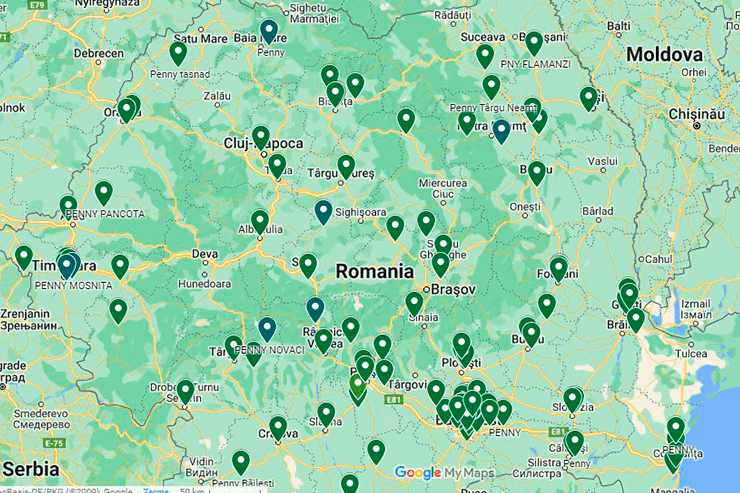Click the Serbia country label
Image resolution: width=740 pixels, height=493 pixels.
click(x=31, y=469)
